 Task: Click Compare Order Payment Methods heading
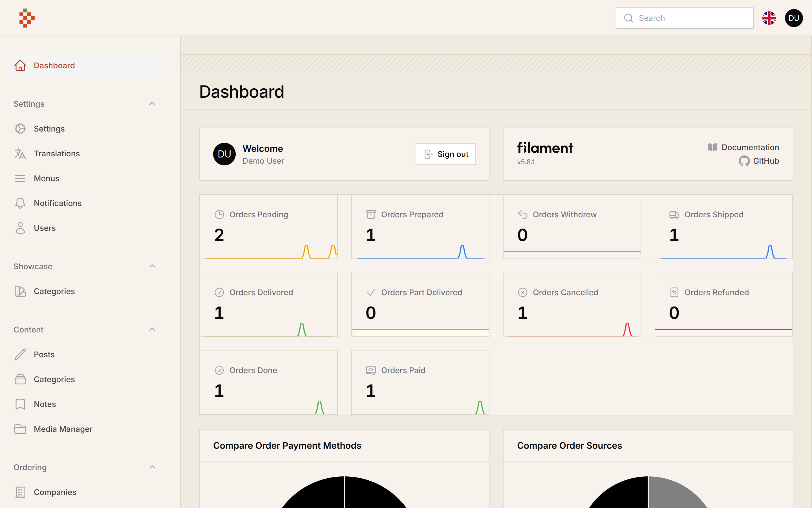287,446
